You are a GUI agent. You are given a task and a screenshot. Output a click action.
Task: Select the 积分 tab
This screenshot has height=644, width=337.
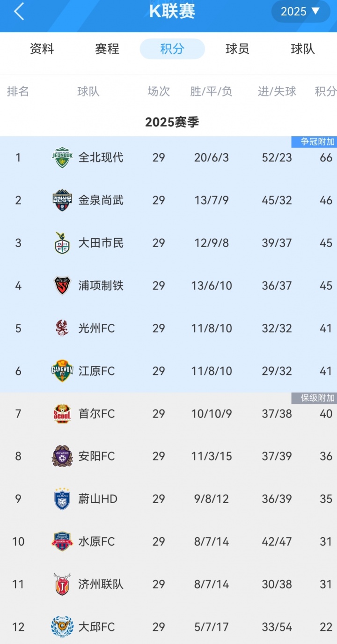coord(172,49)
